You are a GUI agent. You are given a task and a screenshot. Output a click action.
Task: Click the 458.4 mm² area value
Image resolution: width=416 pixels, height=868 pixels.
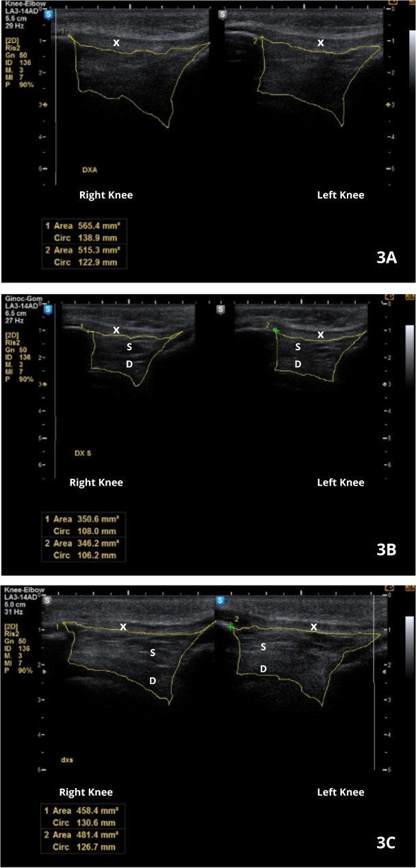pyautogui.click(x=99, y=811)
